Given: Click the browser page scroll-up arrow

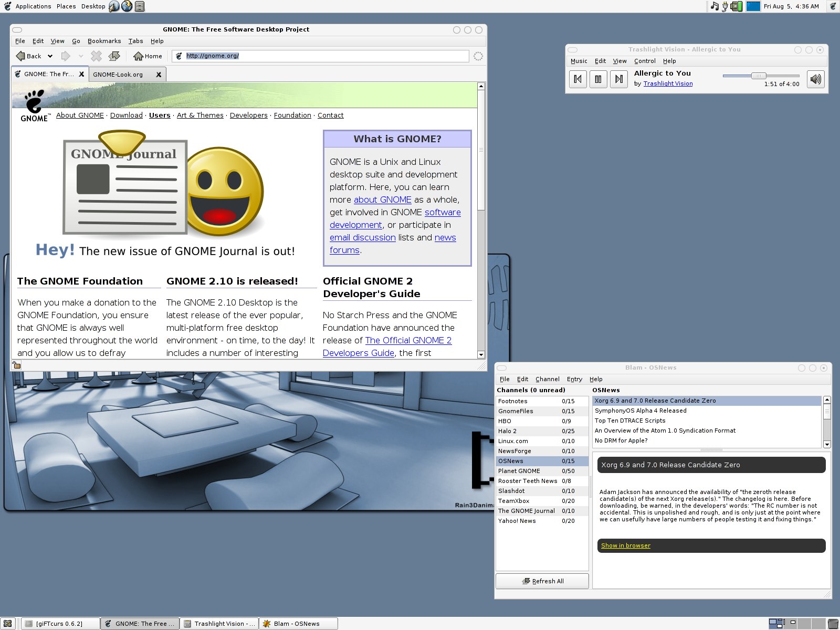Looking at the screenshot, I should coord(481,86).
